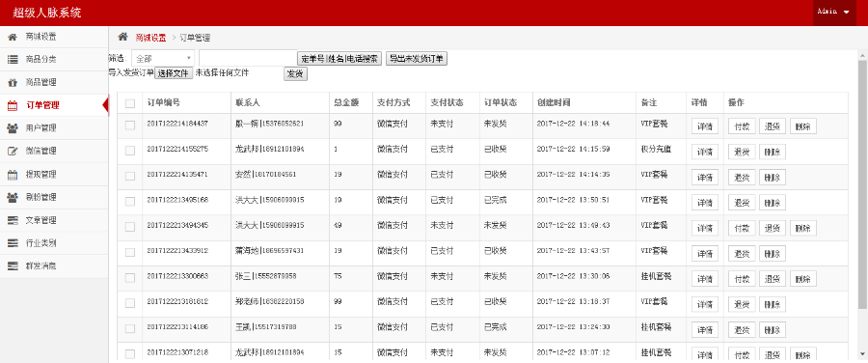Click 付款 for the 13:49:43 order
This screenshot has height=363, width=868.
tap(742, 229)
